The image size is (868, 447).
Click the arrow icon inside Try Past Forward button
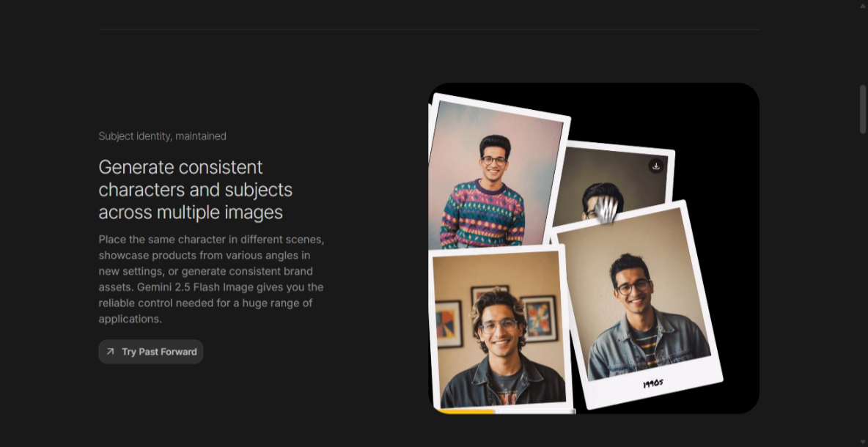click(110, 352)
